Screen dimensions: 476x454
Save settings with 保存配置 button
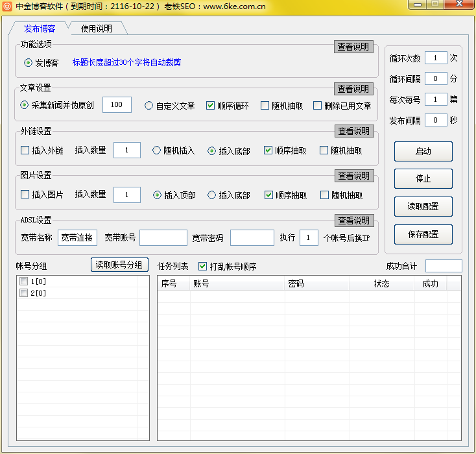(x=423, y=234)
